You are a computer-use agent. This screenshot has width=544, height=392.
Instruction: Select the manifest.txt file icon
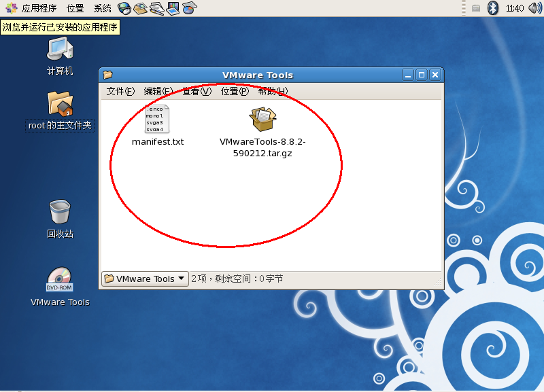coord(157,119)
